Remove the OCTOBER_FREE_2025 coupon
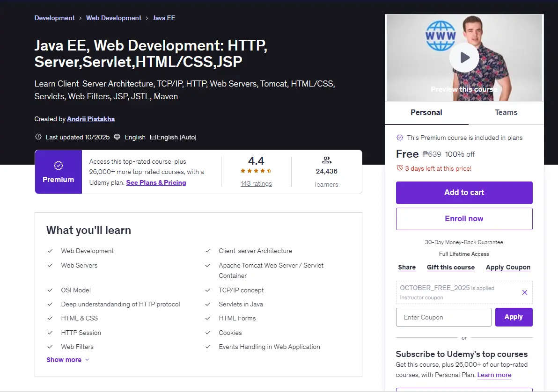The height and width of the screenshot is (392, 558). click(x=525, y=292)
